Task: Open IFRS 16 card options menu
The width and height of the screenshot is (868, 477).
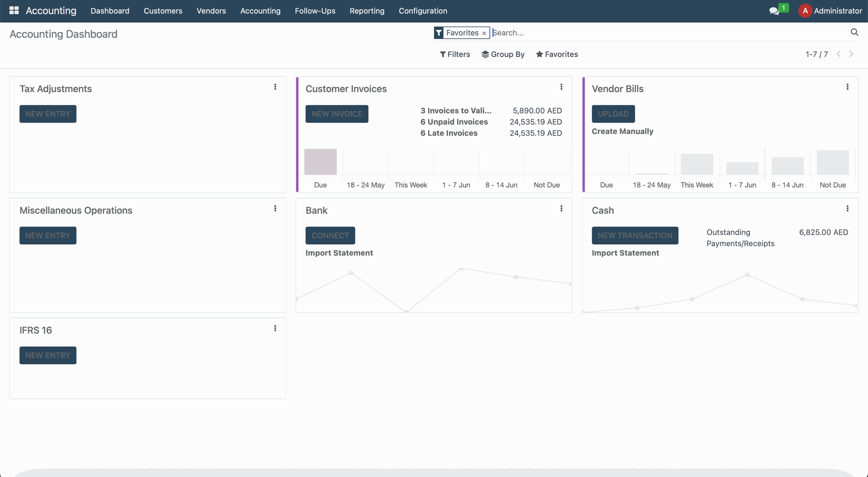Action: (275, 328)
